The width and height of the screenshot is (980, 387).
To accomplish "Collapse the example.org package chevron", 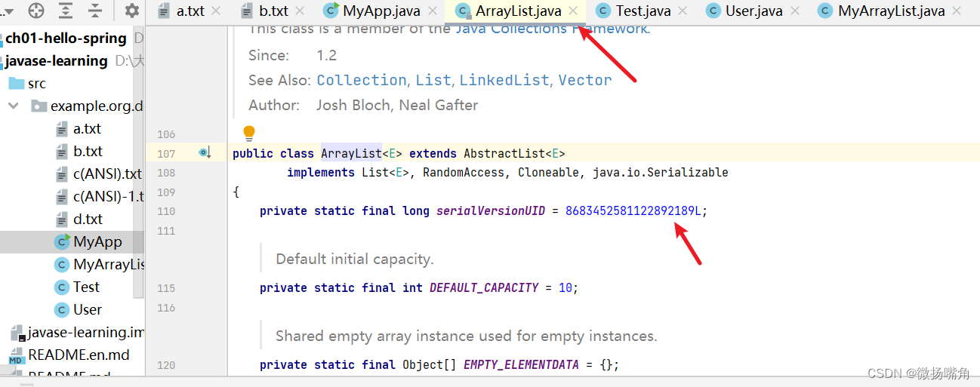I will pos(14,106).
